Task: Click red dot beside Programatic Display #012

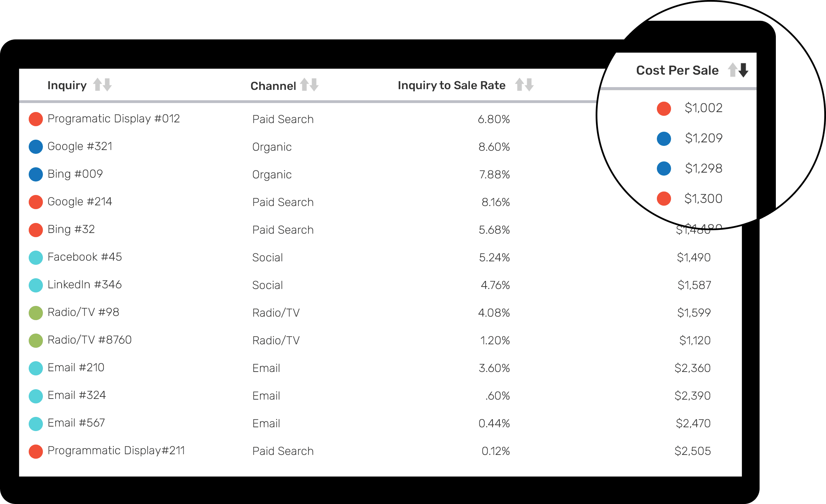Action: tap(36, 119)
